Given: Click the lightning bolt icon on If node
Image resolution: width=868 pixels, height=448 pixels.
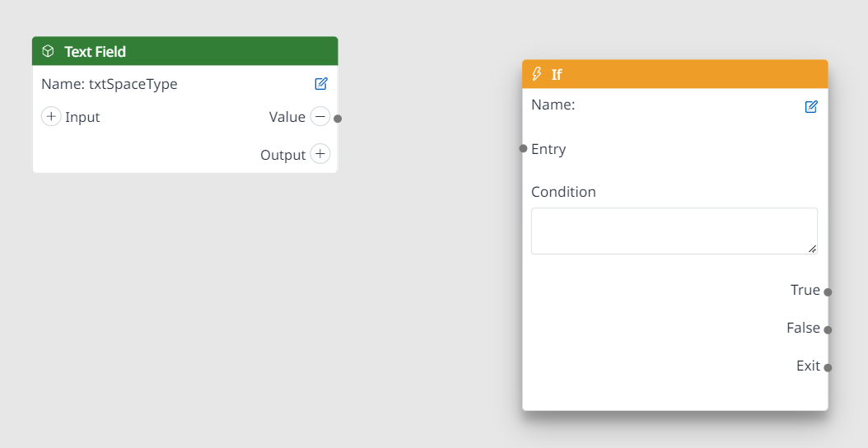Looking at the screenshot, I should point(536,74).
